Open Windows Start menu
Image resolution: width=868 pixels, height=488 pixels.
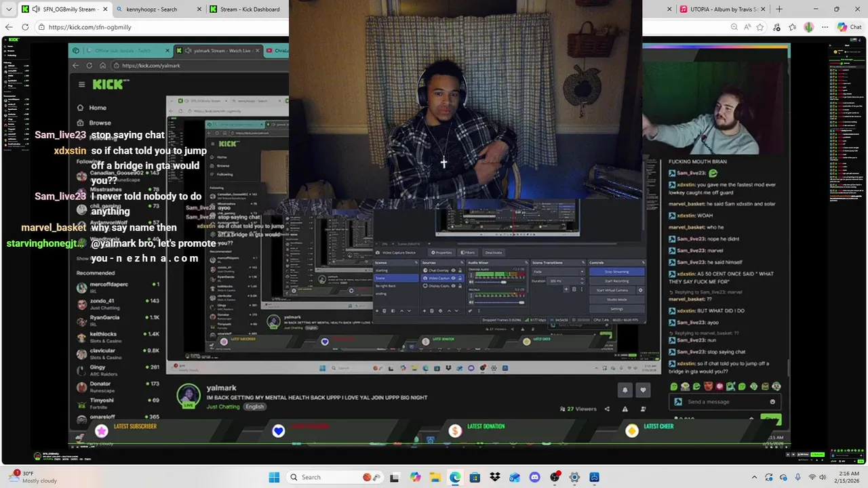click(274, 477)
